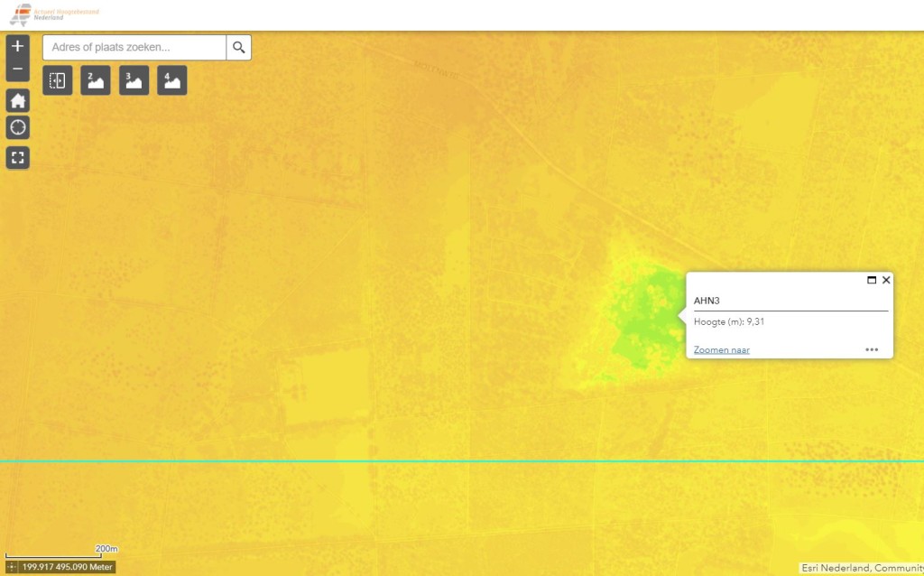This screenshot has height=576, width=924.
Task: Click the 'AHN3' popup title
Action: pos(707,301)
